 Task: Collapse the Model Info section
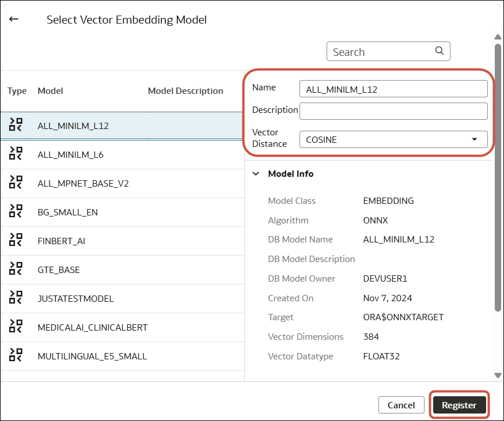tap(257, 173)
